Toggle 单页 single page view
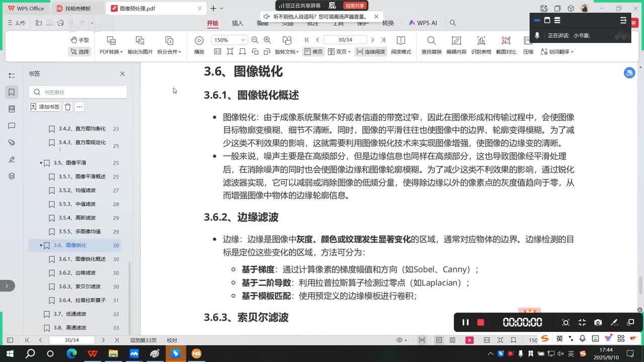Image resolution: width=644 pixels, height=362 pixels. (x=313, y=52)
